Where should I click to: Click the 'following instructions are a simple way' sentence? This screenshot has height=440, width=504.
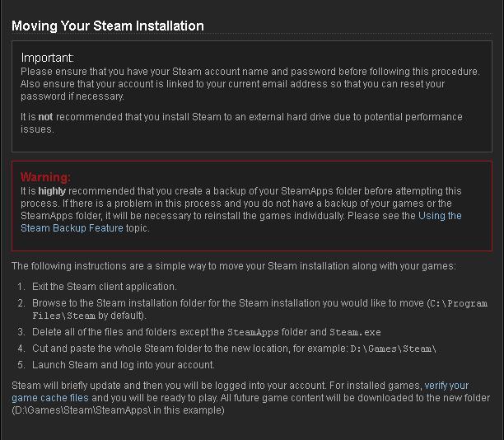(x=233, y=266)
